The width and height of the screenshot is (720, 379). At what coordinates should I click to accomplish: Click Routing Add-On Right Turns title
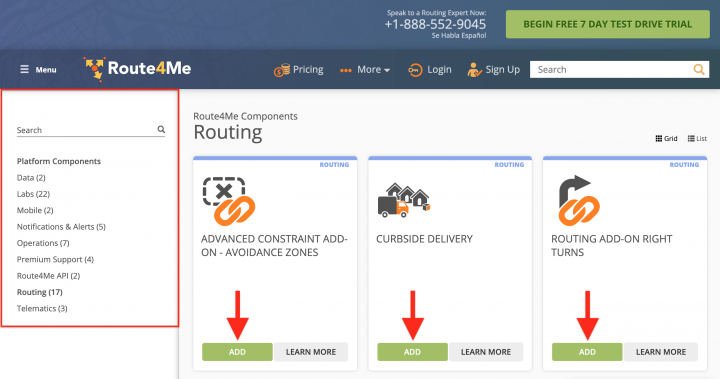pyautogui.click(x=611, y=245)
